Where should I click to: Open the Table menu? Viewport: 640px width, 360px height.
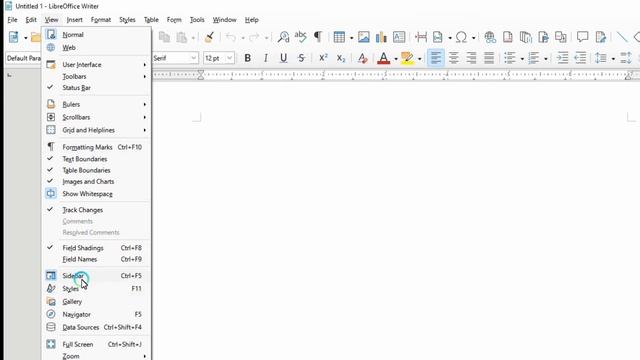[151, 20]
